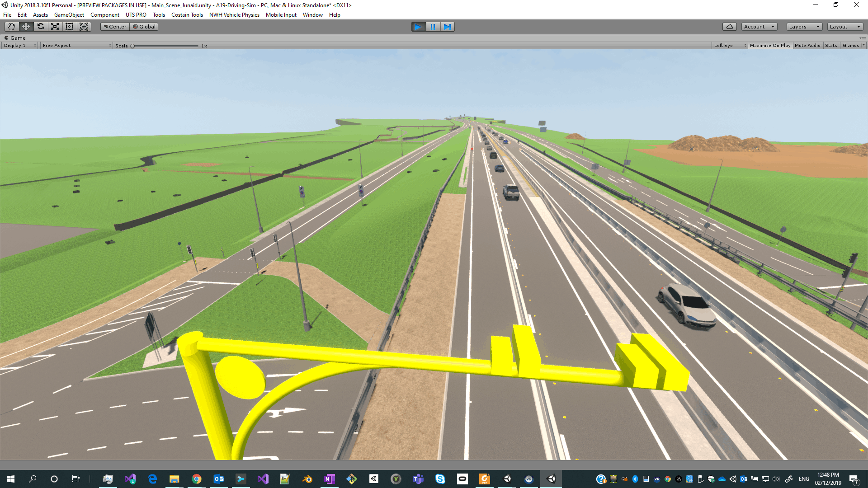
Task: Open the cloud services icon
Action: tap(729, 27)
